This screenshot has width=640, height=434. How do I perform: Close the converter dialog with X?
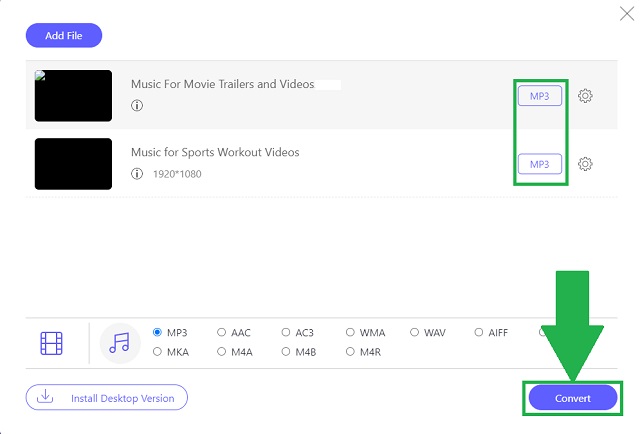pyautogui.click(x=627, y=13)
